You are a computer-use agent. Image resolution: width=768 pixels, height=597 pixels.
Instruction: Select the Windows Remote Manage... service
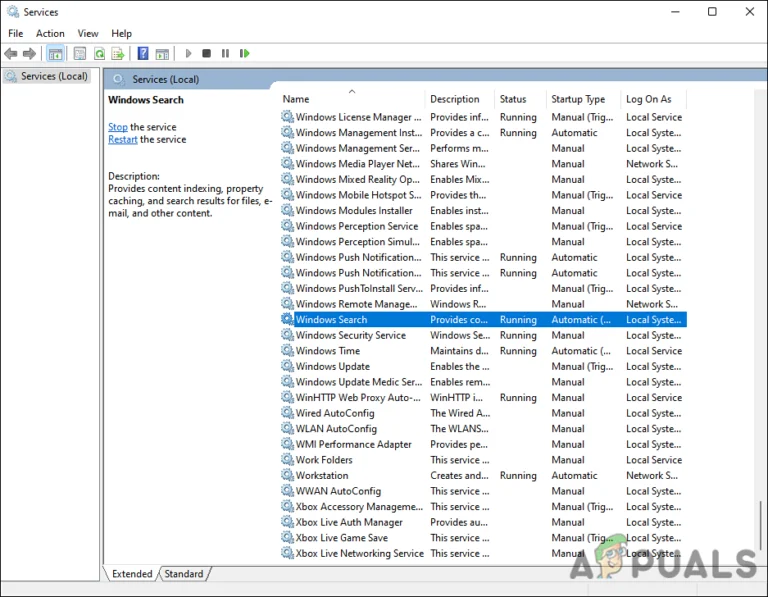point(483,304)
